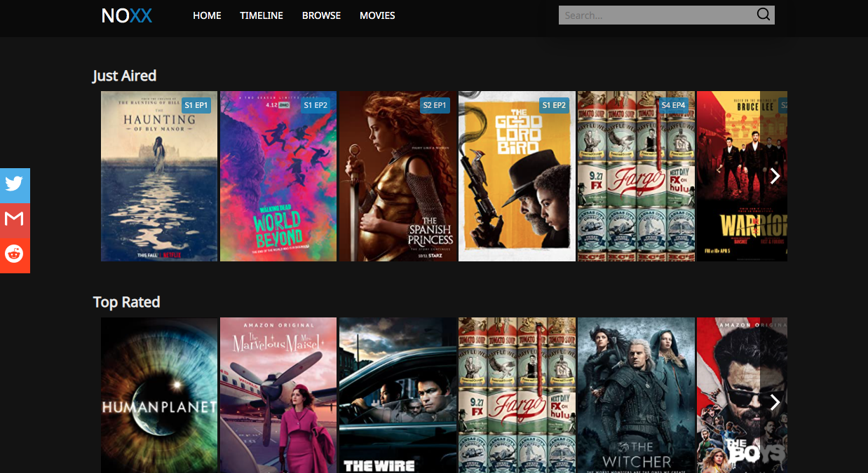Open The Good Lord Bird poster
The image size is (868, 473).
pyautogui.click(x=517, y=176)
